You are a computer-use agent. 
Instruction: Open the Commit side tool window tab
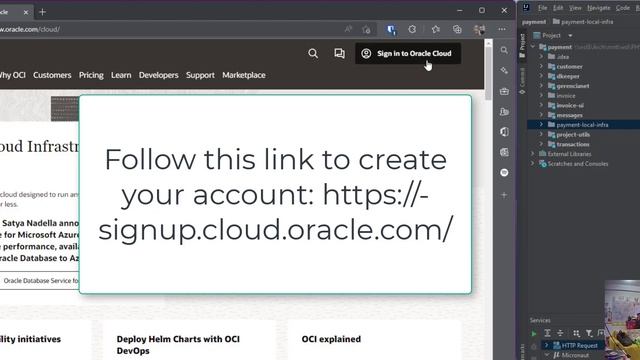tap(522, 81)
